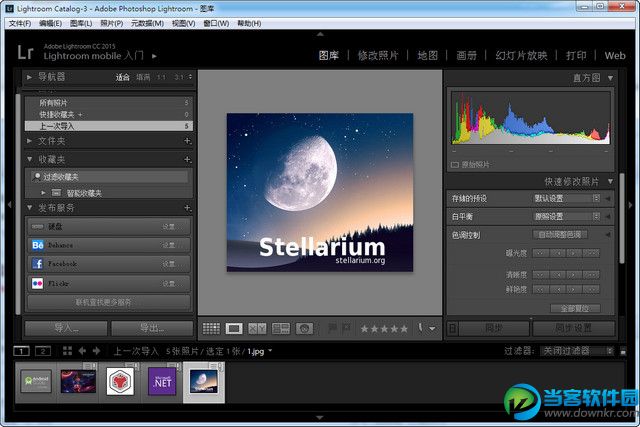This screenshot has height=427, width=640.
Task: Expand the Smart Collections set
Action: click(43, 193)
